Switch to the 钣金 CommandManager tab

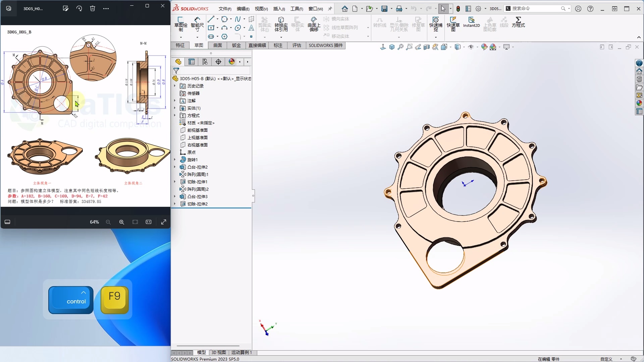(236, 45)
